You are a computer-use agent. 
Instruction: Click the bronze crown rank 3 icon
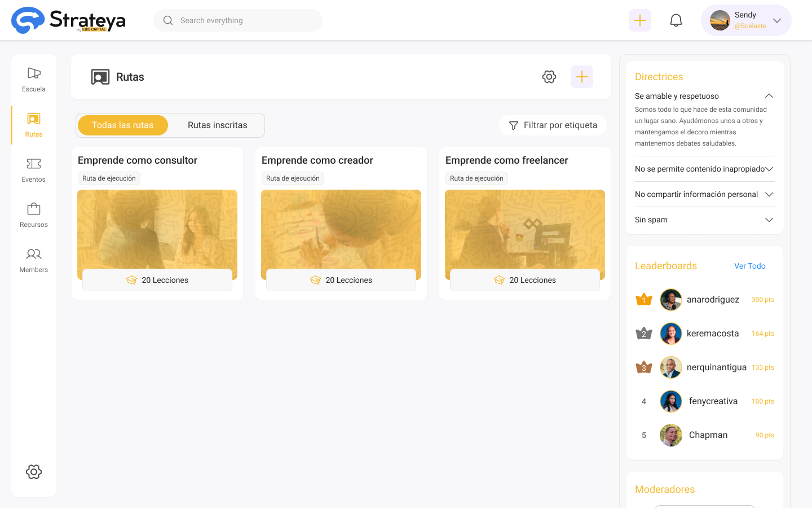[x=644, y=367]
